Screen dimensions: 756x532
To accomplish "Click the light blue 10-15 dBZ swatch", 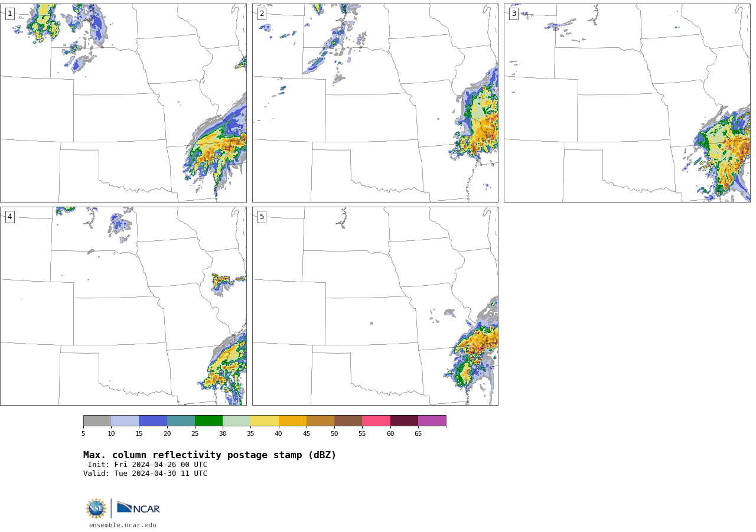I will coord(125,420).
